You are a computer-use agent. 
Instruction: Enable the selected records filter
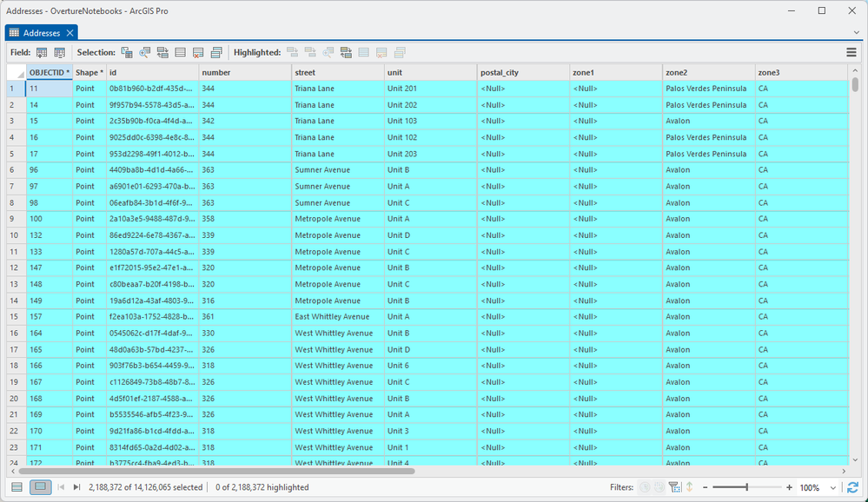(x=675, y=487)
